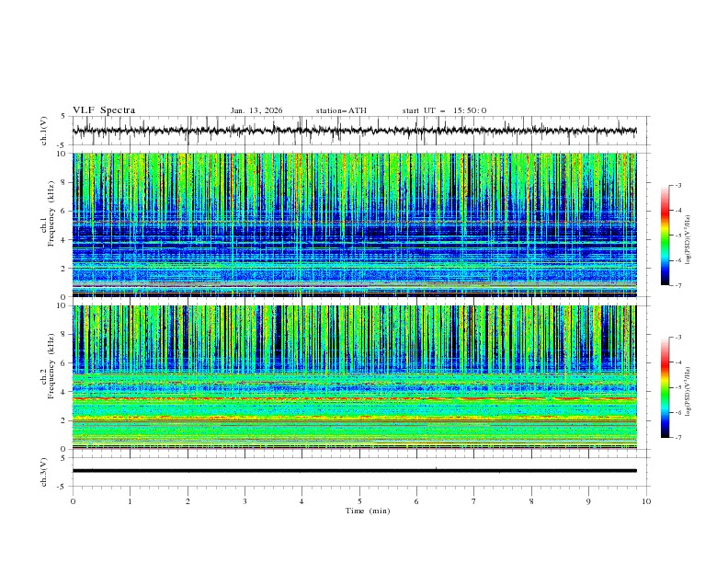Viewport: 728px width, 563px height.
Task: Click the "6" tick on the time axis
Action: point(416,501)
